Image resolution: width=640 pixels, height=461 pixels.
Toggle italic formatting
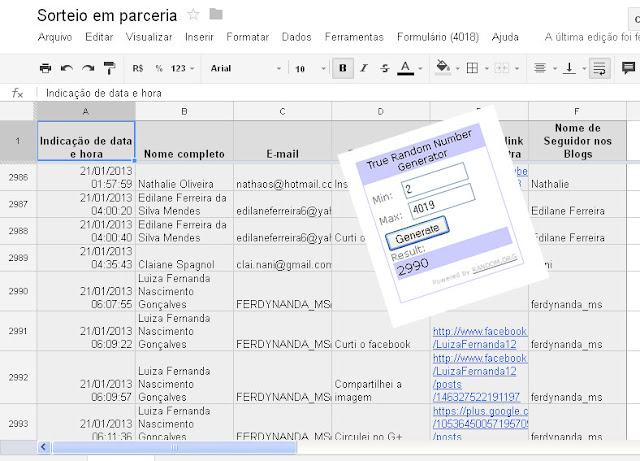[x=364, y=68]
